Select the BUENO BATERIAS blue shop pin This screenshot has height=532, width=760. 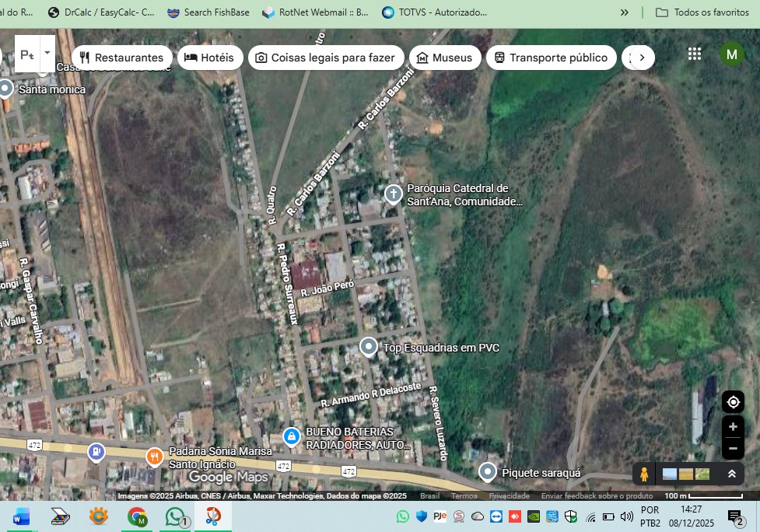pyautogui.click(x=291, y=437)
